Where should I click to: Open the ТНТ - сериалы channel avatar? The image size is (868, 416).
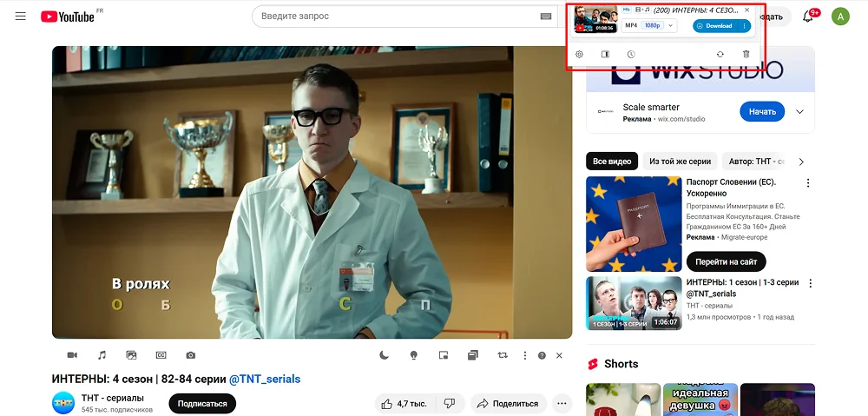pyautogui.click(x=63, y=403)
